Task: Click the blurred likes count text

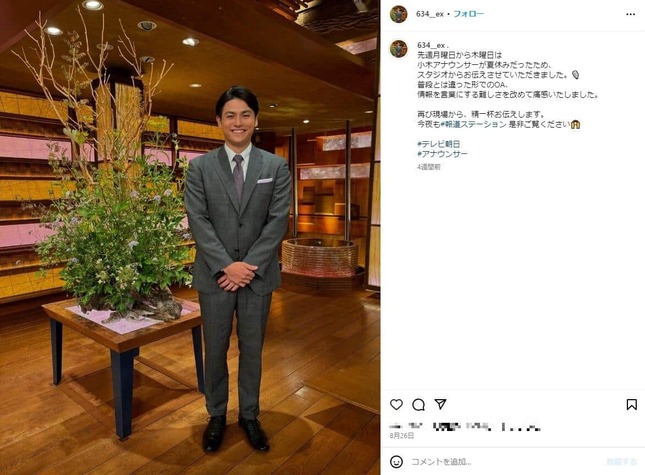Action: coord(465,426)
